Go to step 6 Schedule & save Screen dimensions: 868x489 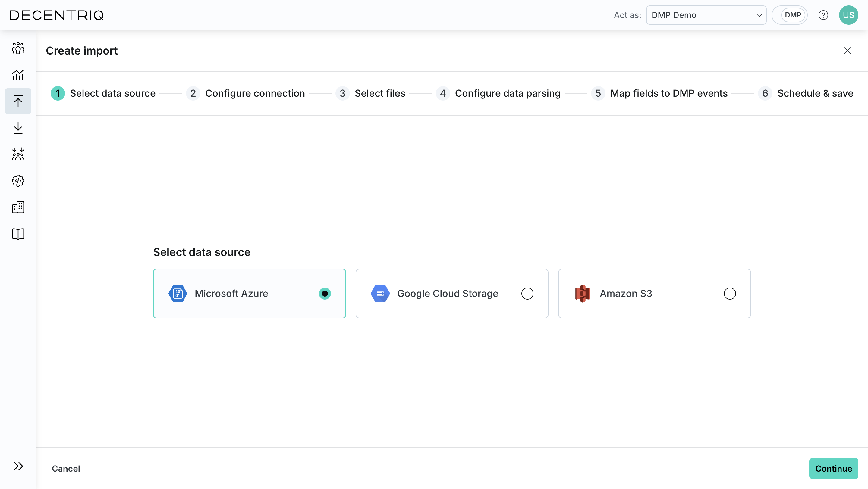click(x=806, y=93)
